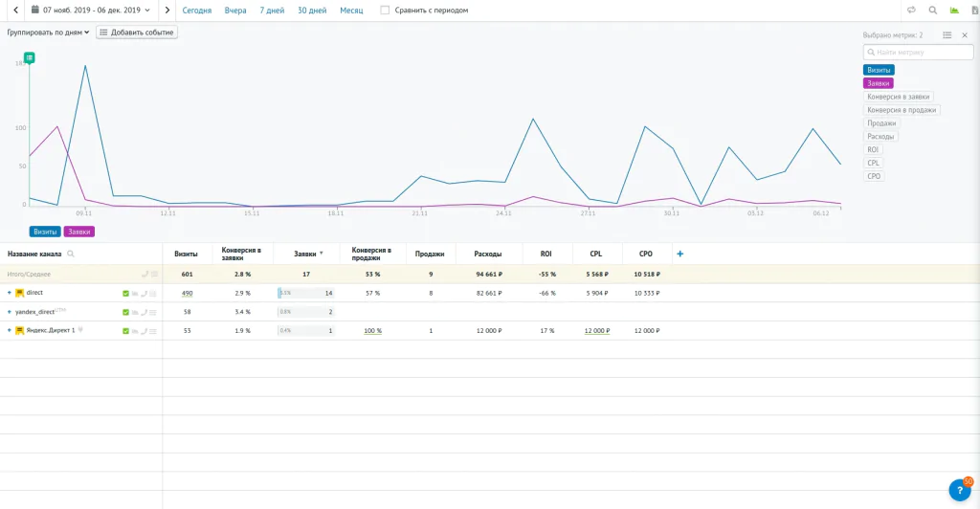
Task: Uncheck the green checkbox in yandex_direct row
Action: coord(125,312)
